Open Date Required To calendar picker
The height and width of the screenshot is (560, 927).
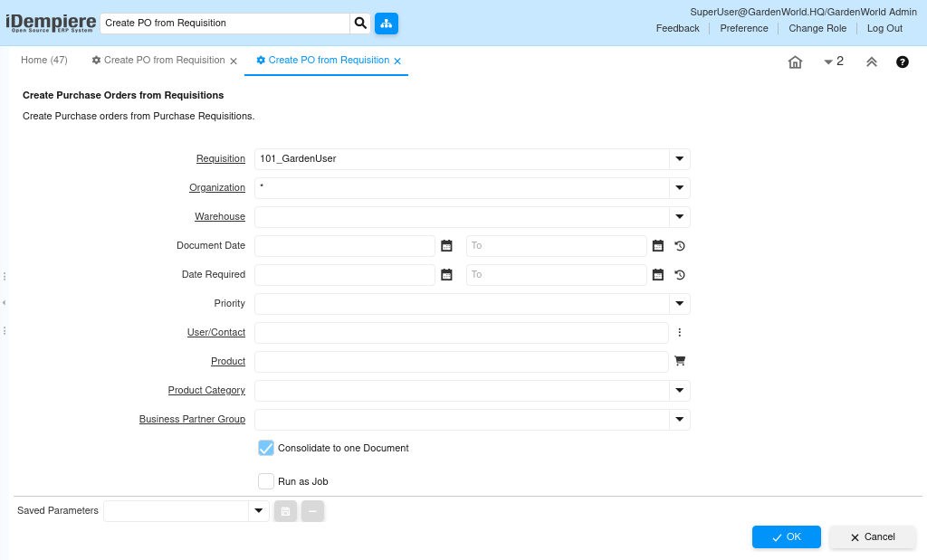coord(658,275)
